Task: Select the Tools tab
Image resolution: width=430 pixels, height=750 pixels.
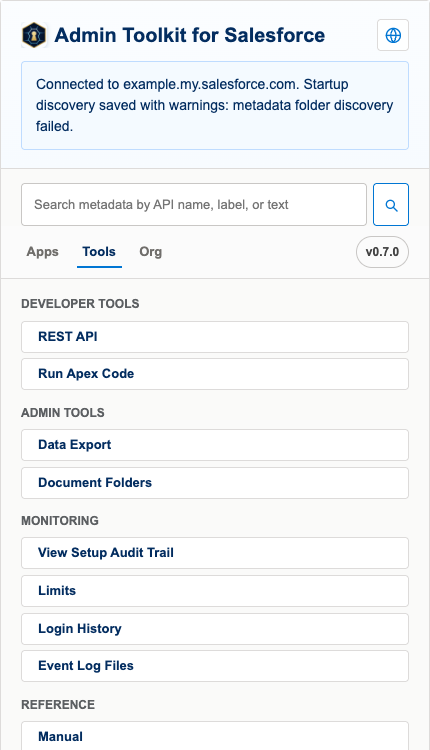Action: 99,252
